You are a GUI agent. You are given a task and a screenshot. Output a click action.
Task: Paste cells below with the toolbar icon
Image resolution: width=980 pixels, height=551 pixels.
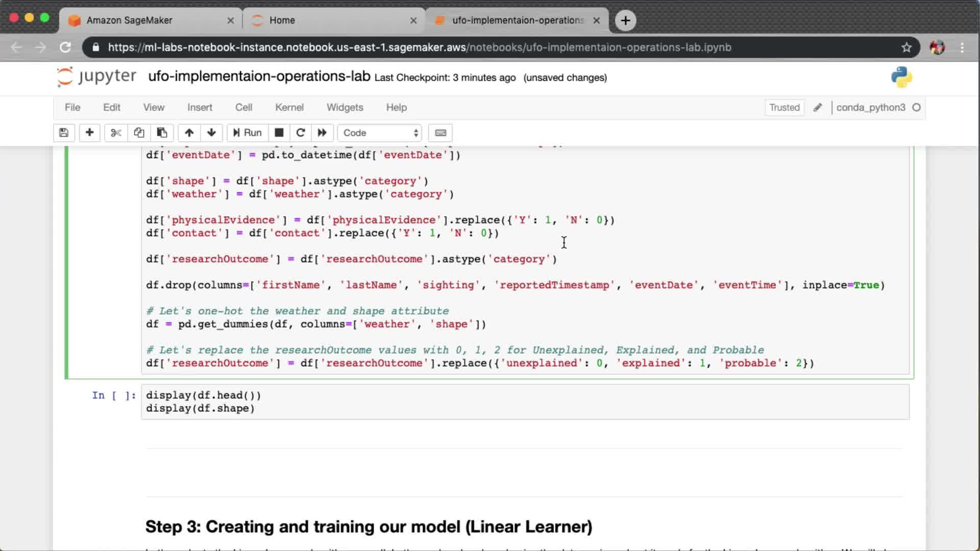(162, 133)
